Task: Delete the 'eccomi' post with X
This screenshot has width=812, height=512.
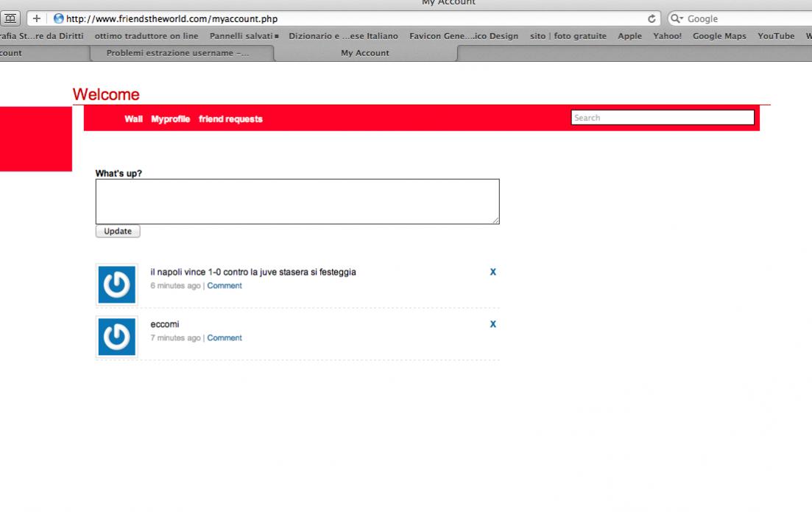Action: [493, 324]
